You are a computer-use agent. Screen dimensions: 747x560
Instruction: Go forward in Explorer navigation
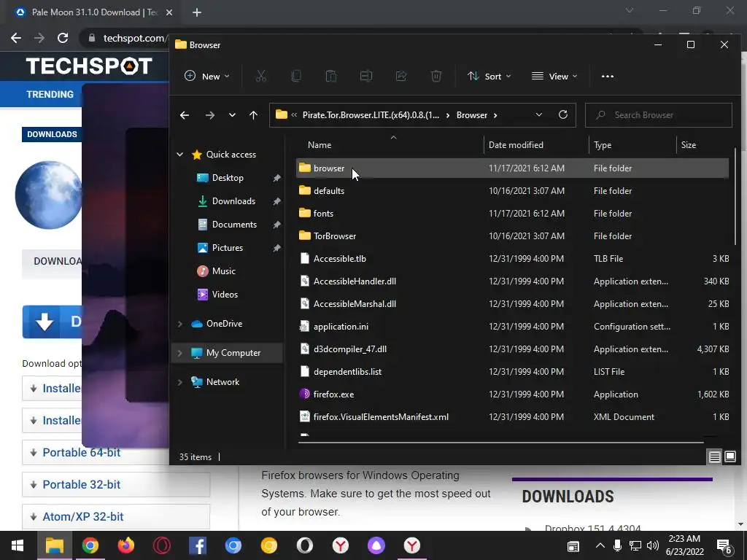[x=209, y=115]
